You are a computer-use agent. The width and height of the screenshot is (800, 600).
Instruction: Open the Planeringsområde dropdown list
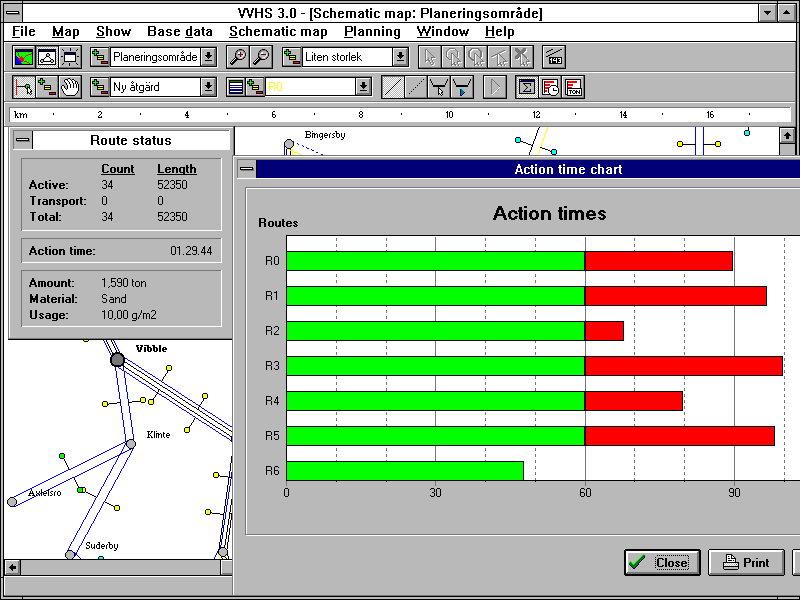(208, 57)
